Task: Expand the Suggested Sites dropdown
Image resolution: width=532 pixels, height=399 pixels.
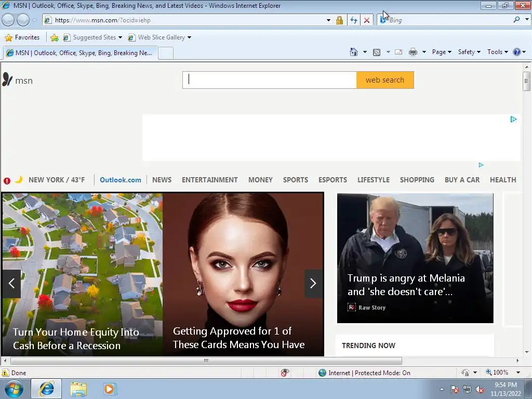Action: coord(120,37)
